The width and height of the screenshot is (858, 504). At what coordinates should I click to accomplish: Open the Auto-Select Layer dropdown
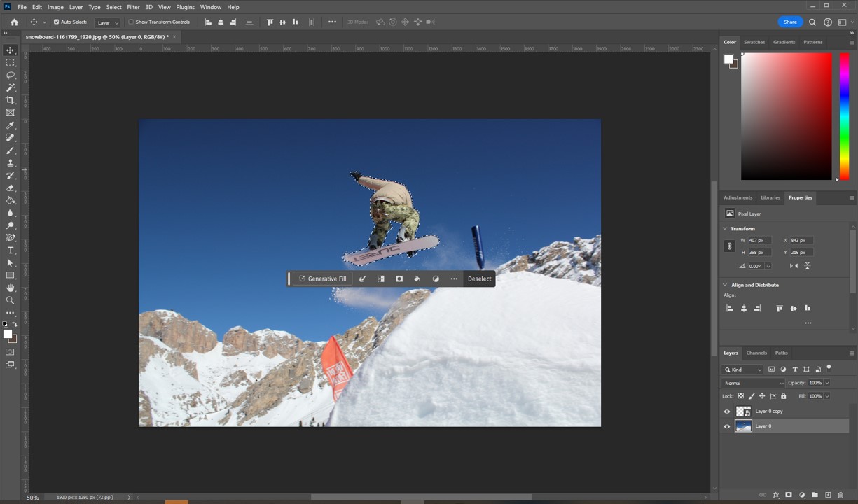click(107, 22)
